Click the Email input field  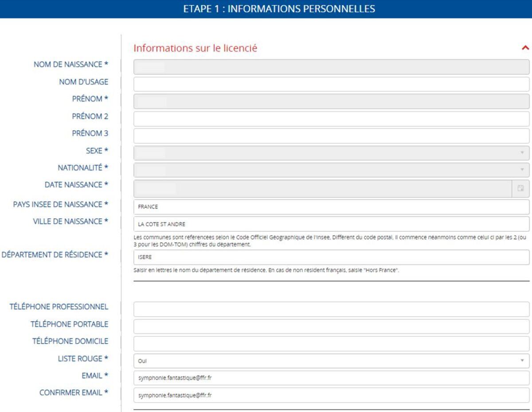click(331, 378)
